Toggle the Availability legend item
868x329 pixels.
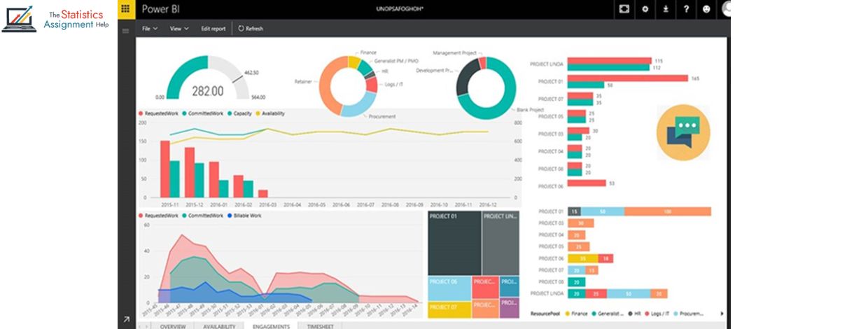click(x=272, y=113)
